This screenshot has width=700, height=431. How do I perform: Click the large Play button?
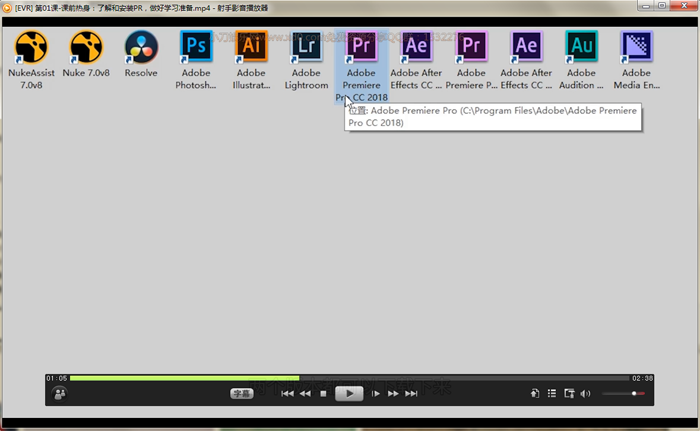349,393
